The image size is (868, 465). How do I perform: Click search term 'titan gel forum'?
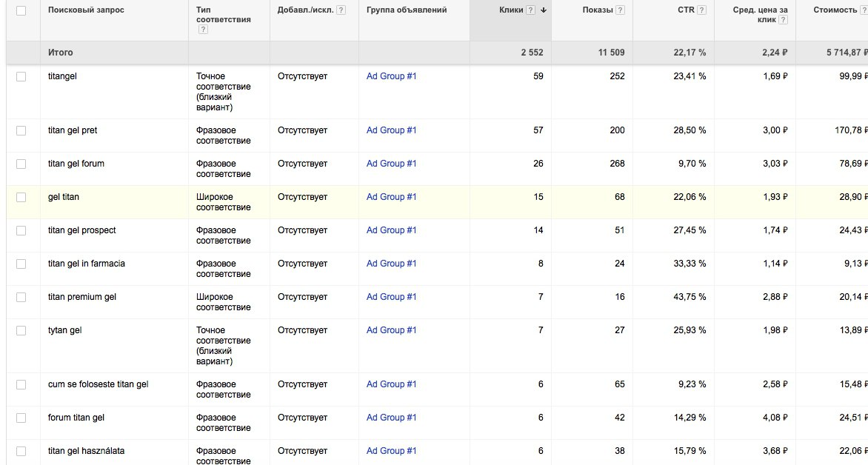[x=76, y=164]
